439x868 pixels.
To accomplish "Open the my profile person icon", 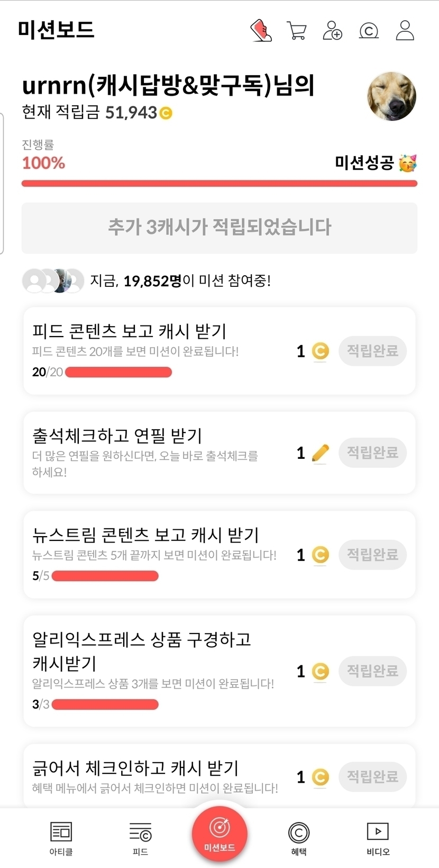I will [x=405, y=31].
